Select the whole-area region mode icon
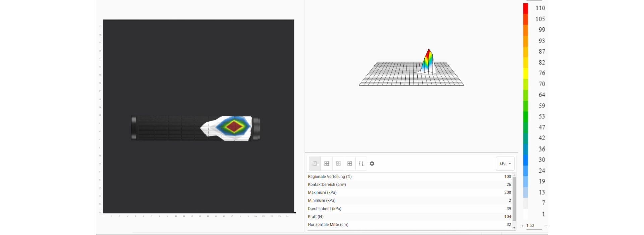Image resolution: width=644 pixels, height=235 pixels. [315, 164]
